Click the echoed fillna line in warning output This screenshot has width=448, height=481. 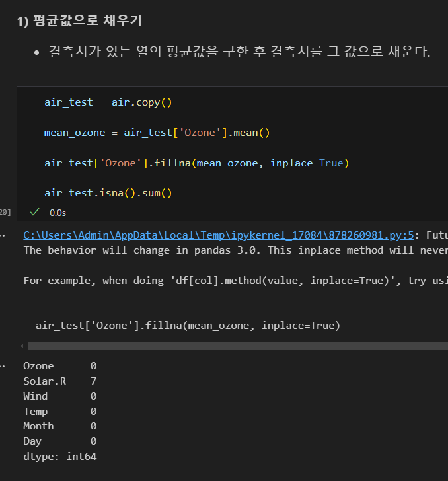(x=188, y=326)
